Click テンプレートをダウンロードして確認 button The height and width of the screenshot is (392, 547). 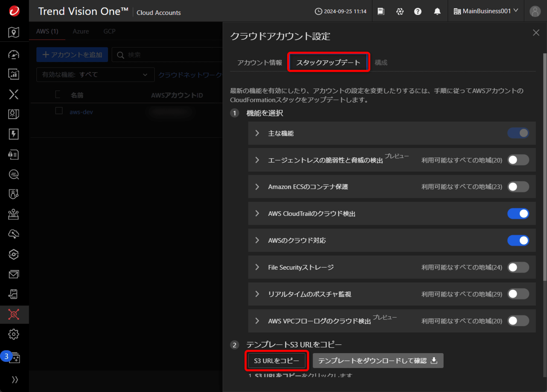click(378, 361)
